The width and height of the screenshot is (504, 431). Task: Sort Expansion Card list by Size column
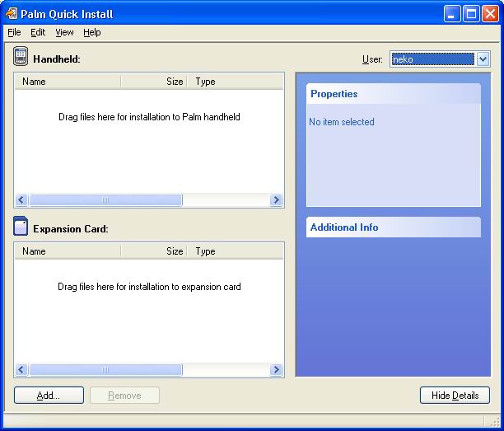[154, 251]
